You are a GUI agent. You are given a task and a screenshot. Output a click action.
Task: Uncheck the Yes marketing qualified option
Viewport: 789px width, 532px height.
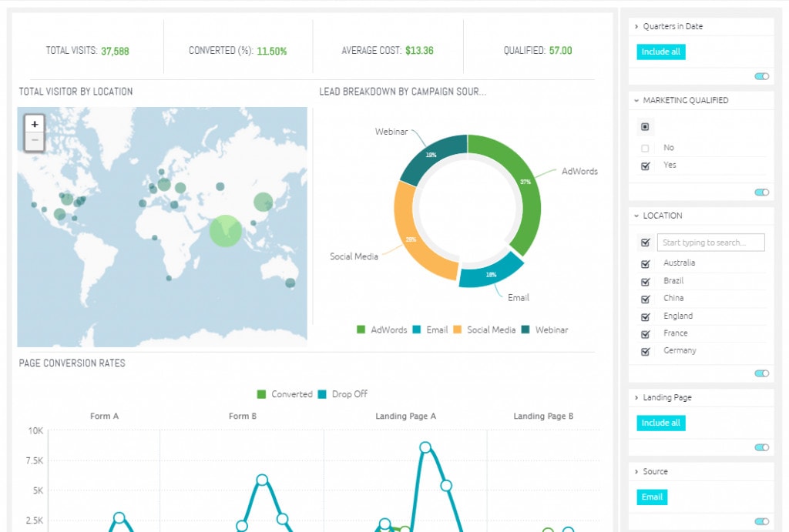pos(646,166)
